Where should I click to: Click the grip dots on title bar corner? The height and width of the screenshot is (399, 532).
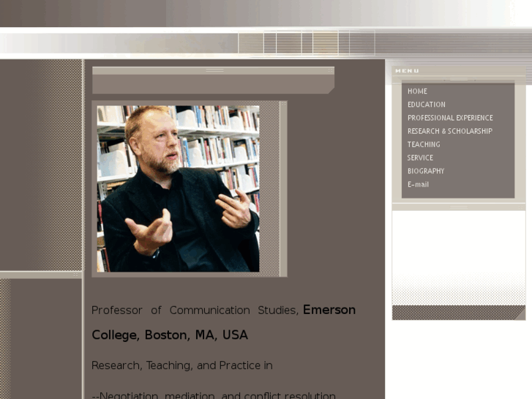(x=331, y=70)
